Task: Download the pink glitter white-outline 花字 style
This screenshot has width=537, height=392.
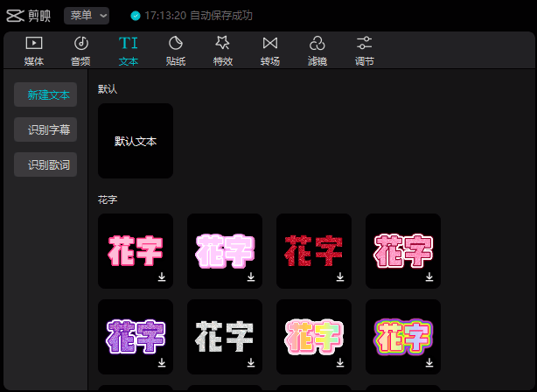Action: coord(429,276)
